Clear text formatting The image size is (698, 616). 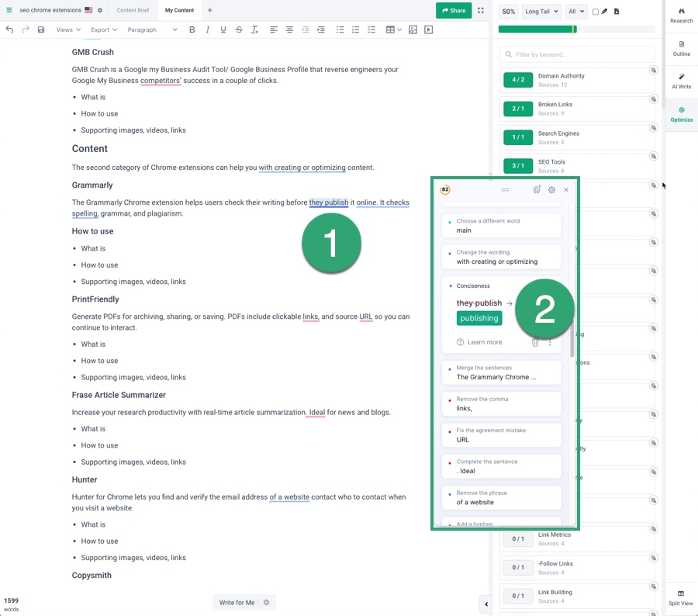coord(254,29)
